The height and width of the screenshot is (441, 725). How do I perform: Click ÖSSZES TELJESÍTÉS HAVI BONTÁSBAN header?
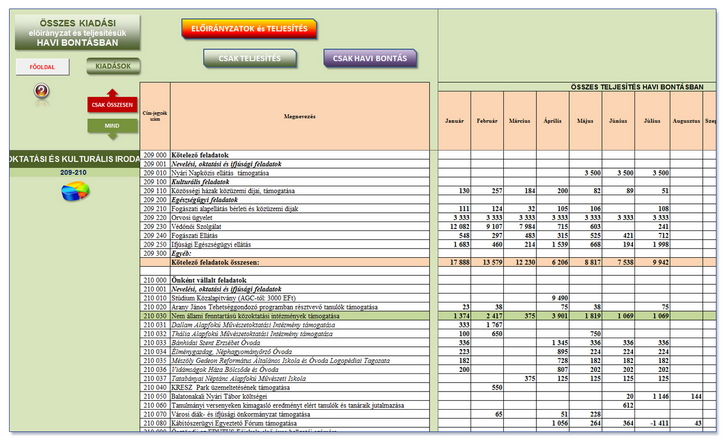pos(637,87)
